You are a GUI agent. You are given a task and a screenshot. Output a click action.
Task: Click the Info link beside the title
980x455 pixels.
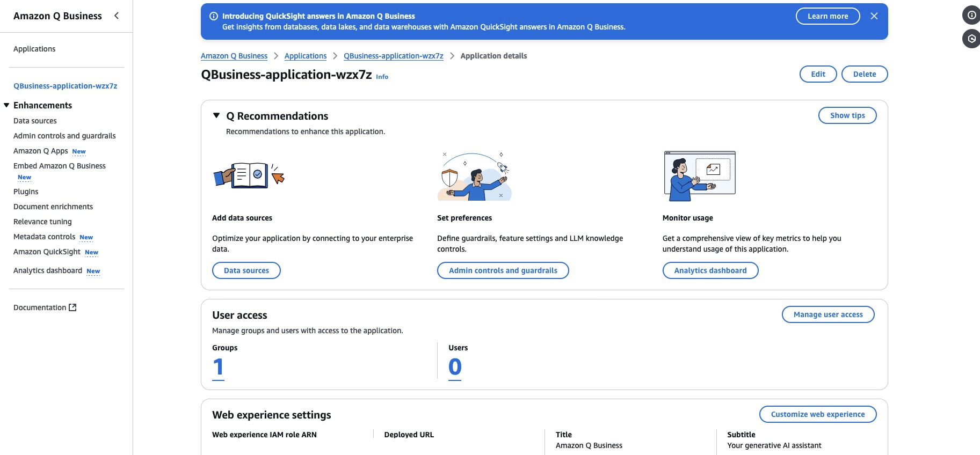[382, 77]
